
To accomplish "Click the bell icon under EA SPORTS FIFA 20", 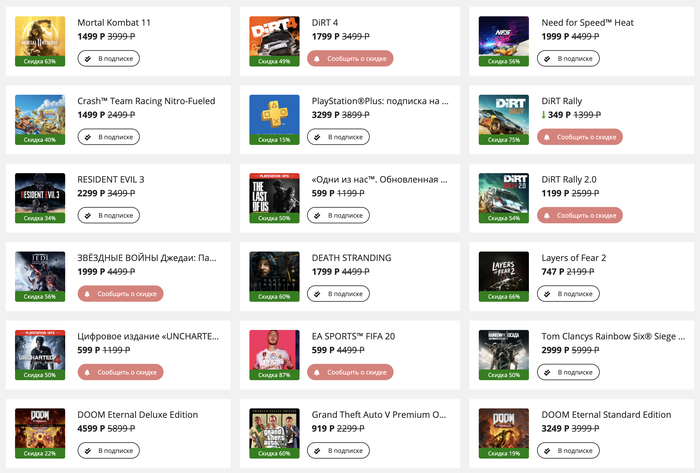I will click(x=318, y=372).
